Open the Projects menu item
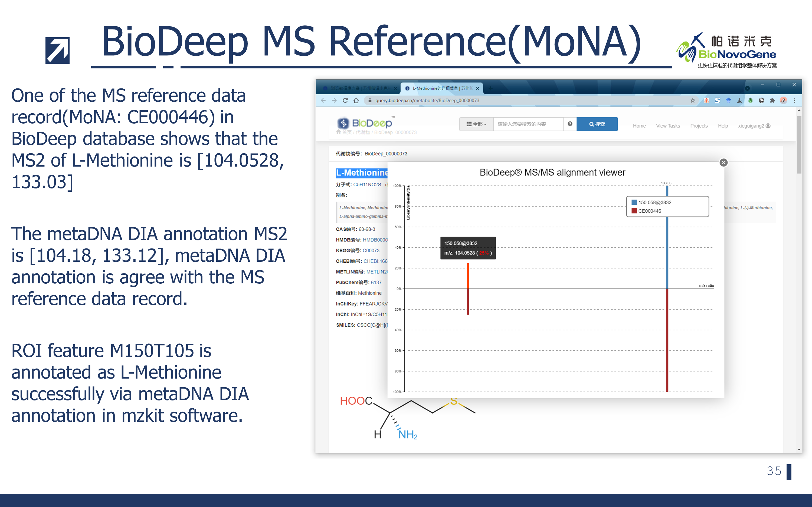The height and width of the screenshot is (507, 812). [699, 126]
